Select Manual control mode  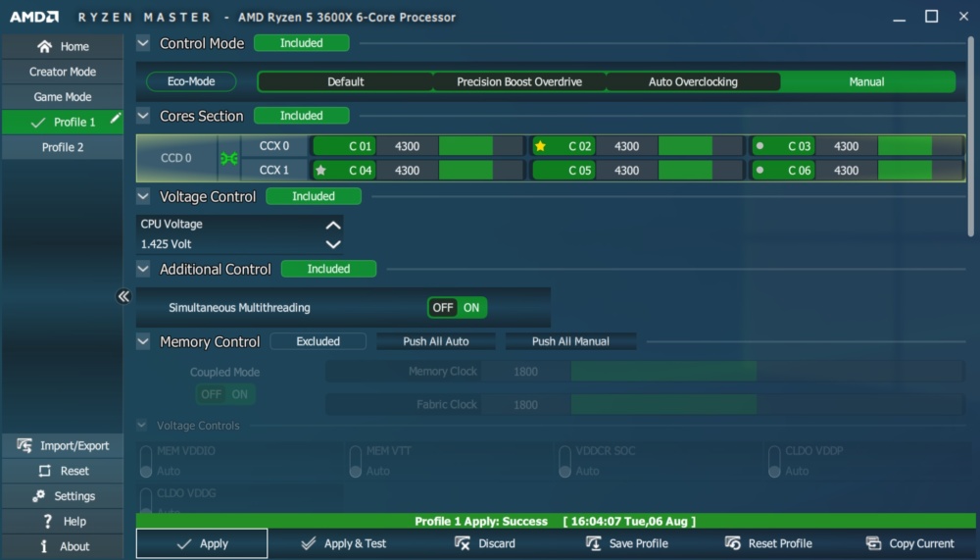(x=866, y=82)
